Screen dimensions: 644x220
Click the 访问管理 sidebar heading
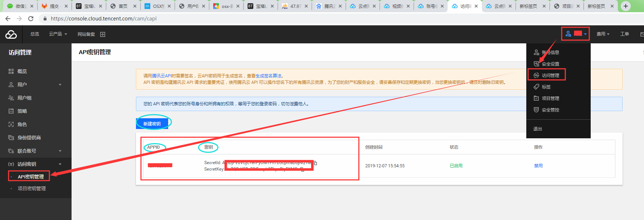(20, 53)
